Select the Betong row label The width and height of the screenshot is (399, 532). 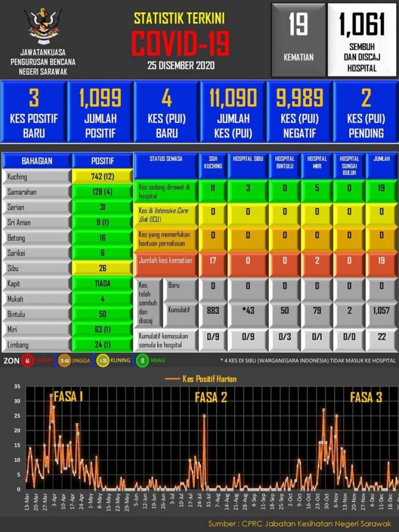(37, 238)
